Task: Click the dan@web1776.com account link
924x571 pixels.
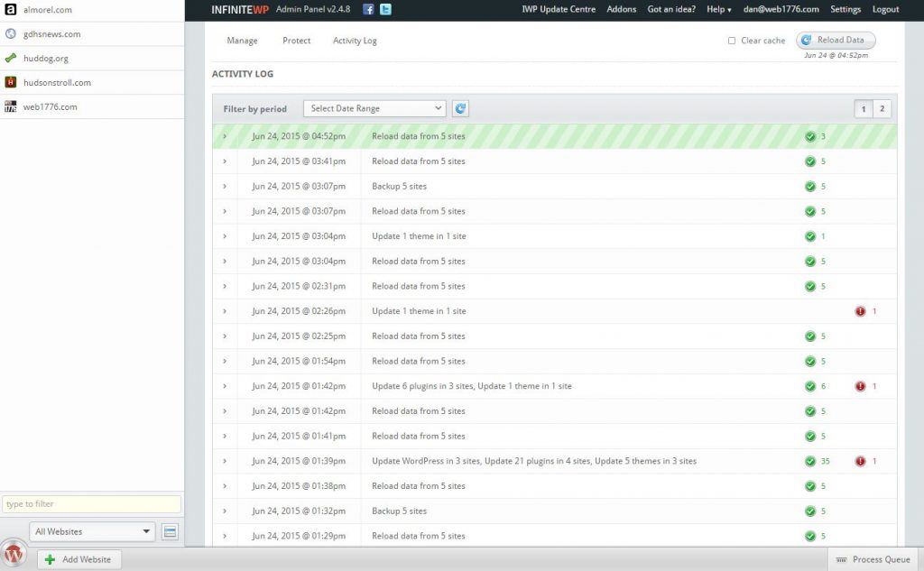Action: point(781,9)
